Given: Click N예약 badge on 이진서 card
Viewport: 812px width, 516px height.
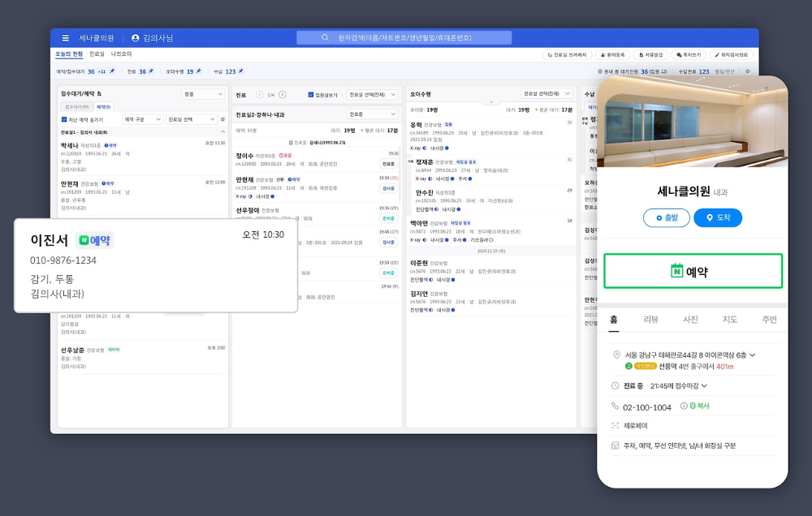Looking at the screenshot, I should click(95, 240).
